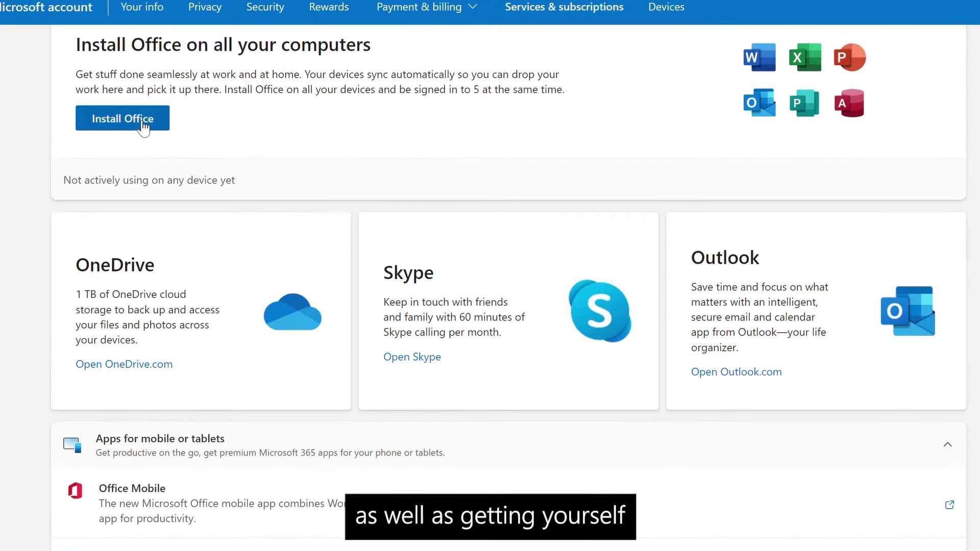Switch to the Rewards tab
Screen dimensions: 980x551
click(329, 7)
